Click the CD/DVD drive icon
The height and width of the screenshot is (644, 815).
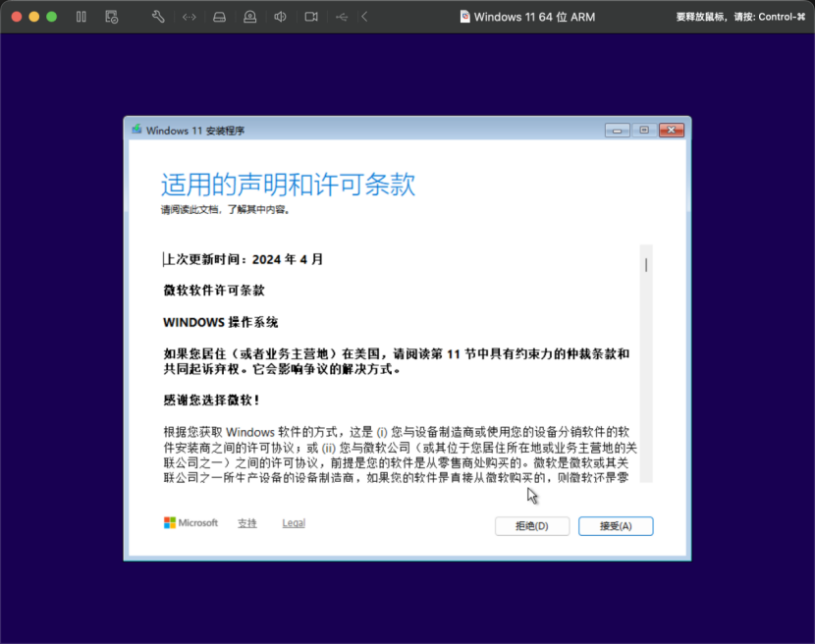250,17
